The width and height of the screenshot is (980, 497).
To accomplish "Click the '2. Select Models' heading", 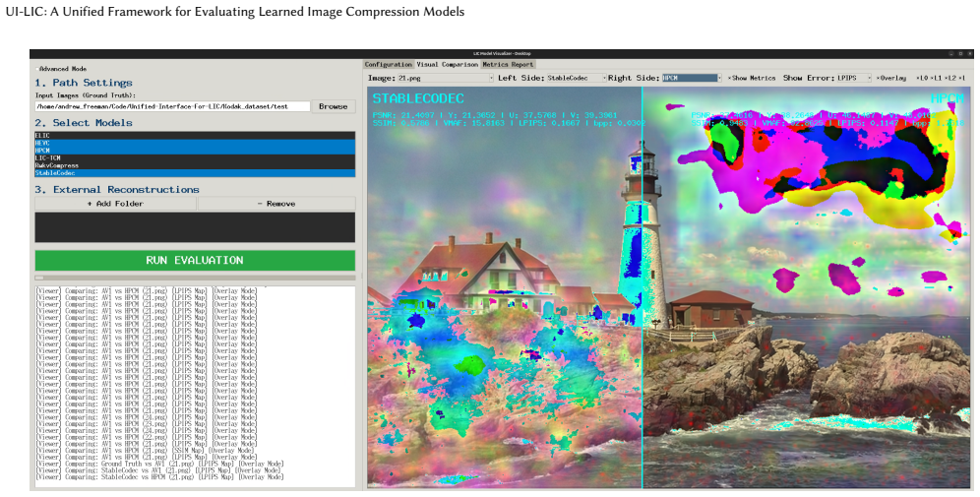I will coord(84,123).
